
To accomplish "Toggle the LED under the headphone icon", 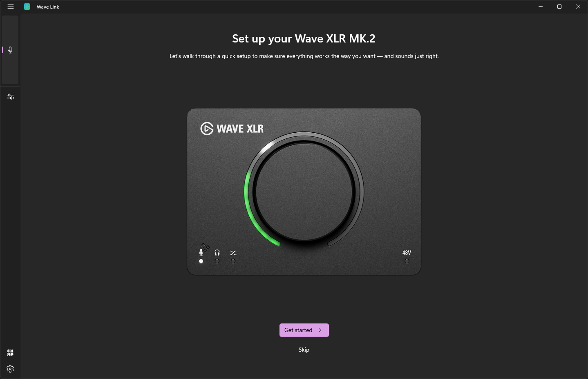I will [x=217, y=261].
